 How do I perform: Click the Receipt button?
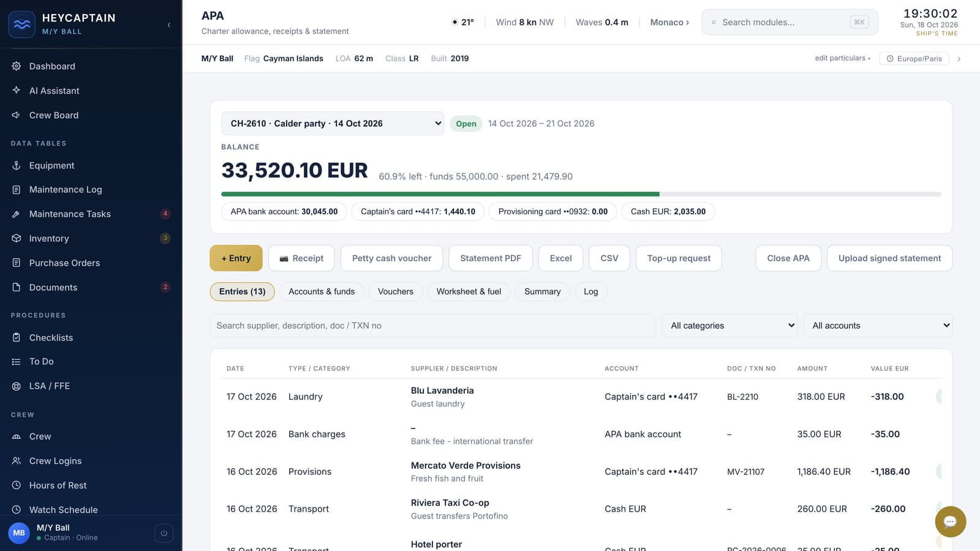(x=301, y=258)
